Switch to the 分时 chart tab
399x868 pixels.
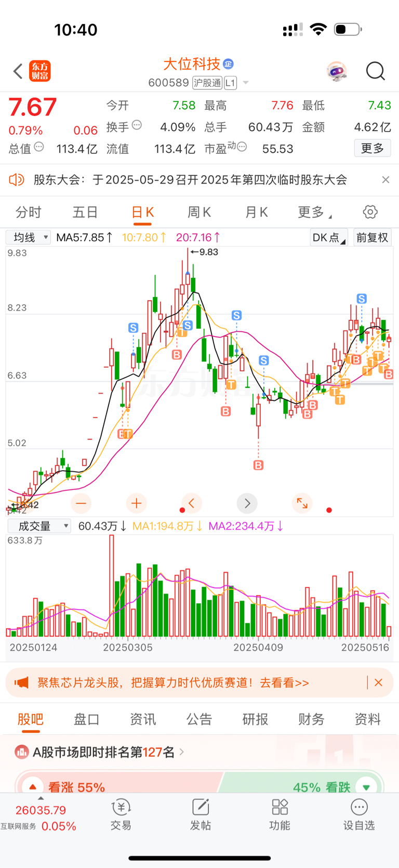tap(28, 212)
